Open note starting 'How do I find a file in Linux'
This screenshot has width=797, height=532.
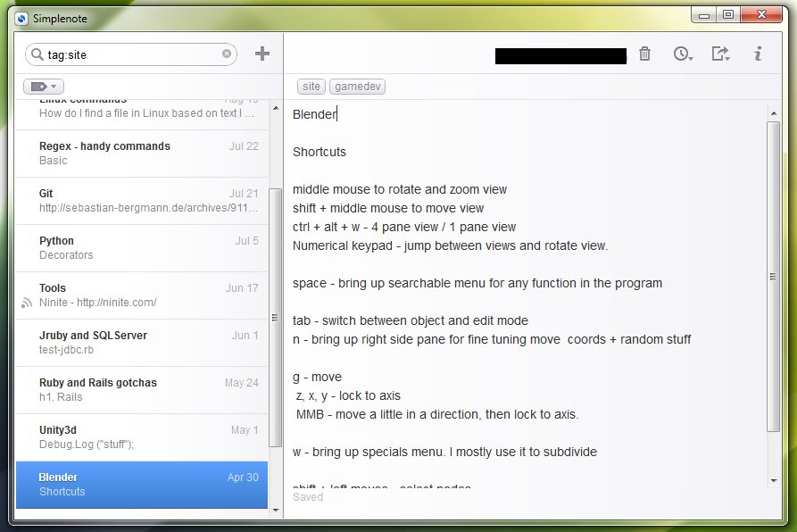142,114
